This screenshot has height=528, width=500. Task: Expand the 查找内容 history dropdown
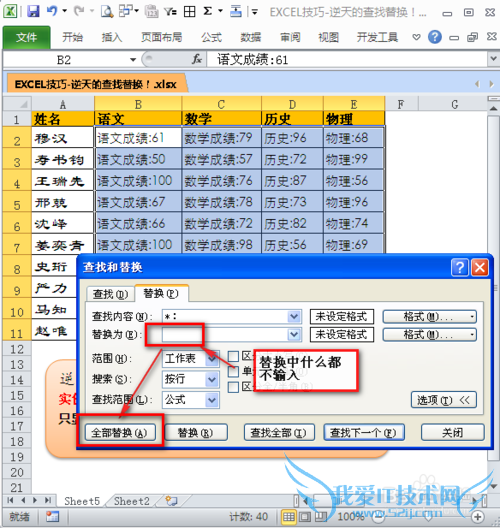pos(294,317)
